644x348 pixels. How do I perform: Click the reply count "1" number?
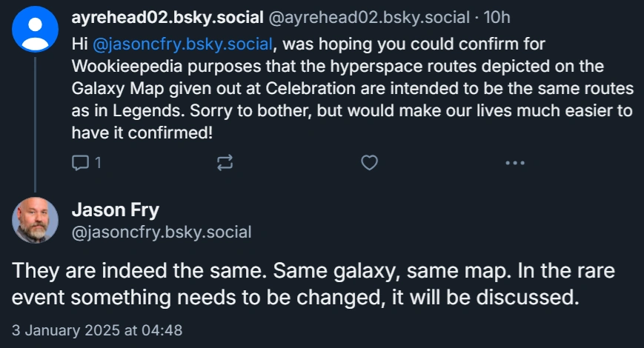click(97, 163)
